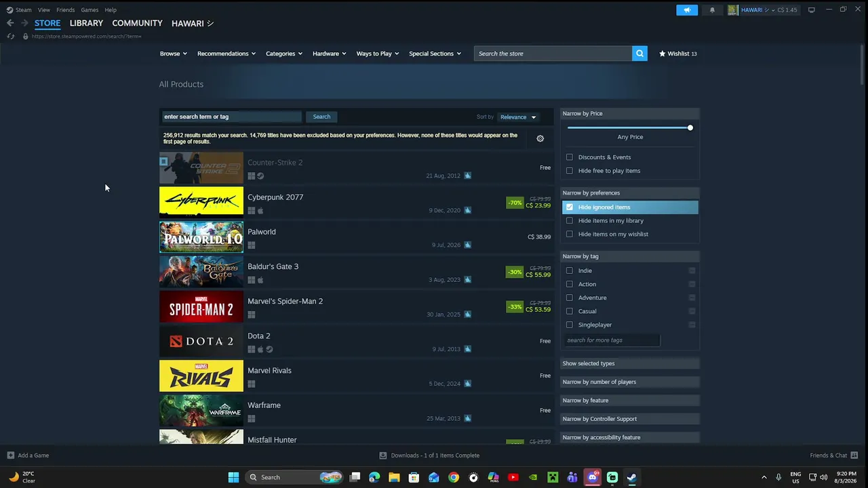868x488 pixels.
Task: Click the Steam taskbar icon
Action: point(631,477)
